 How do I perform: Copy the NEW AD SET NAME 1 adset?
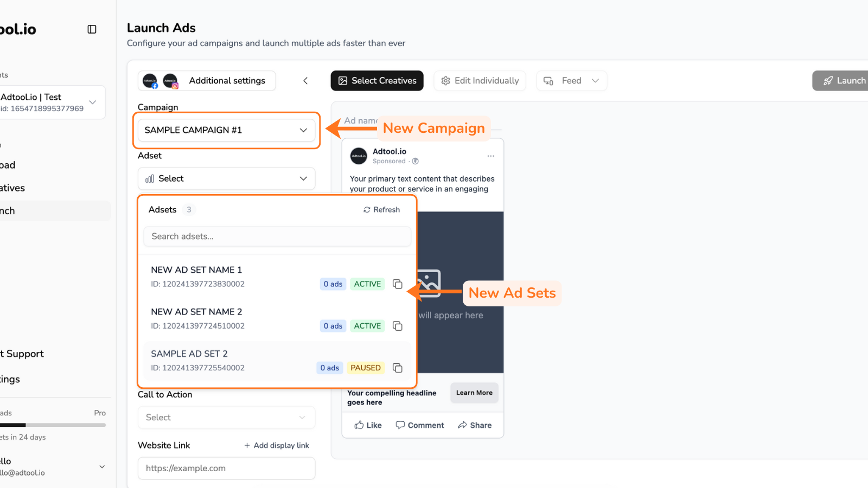[x=398, y=284]
